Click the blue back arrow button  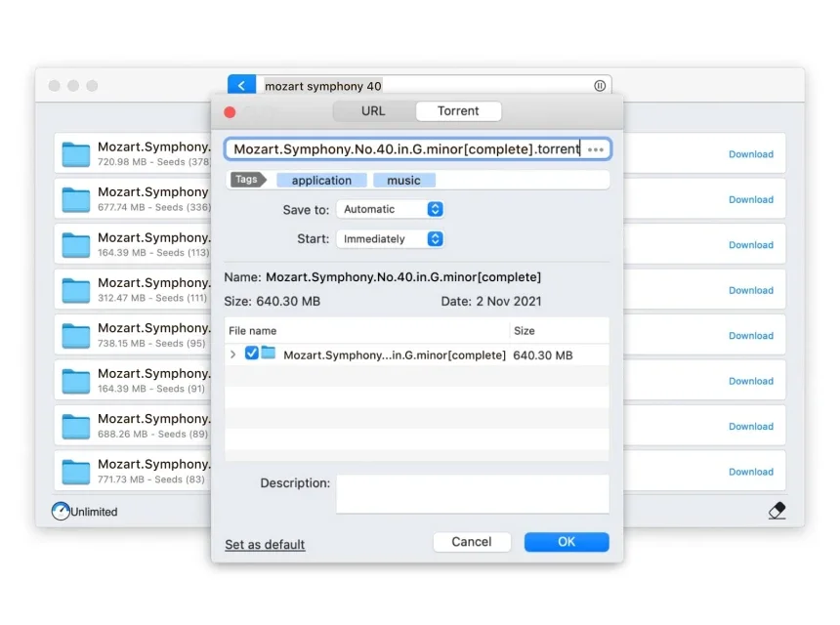click(241, 86)
